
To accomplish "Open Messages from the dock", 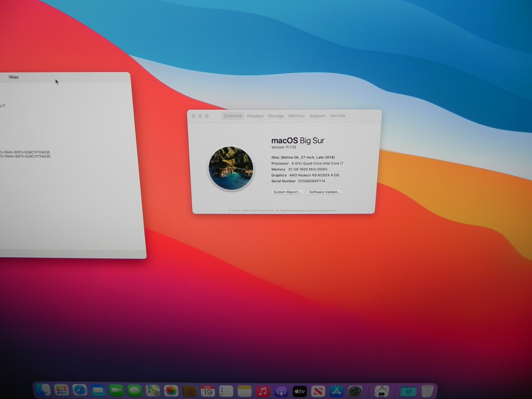I will 135,390.
